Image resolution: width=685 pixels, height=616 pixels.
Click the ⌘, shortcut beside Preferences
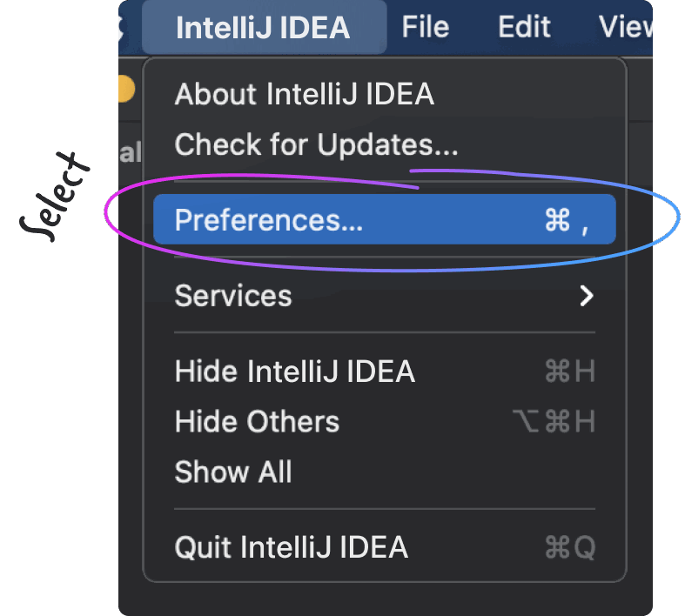point(567,221)
